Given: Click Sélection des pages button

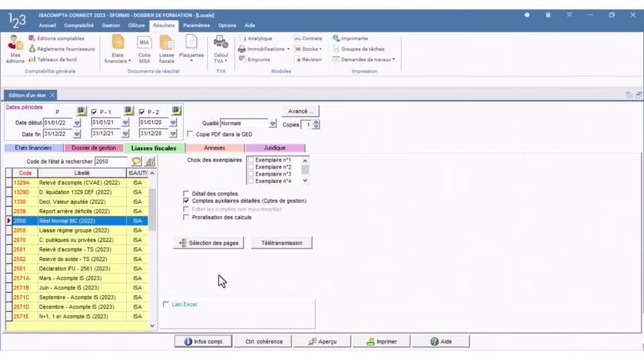Looking at the screenshot, I should click(x=208, y=243).
